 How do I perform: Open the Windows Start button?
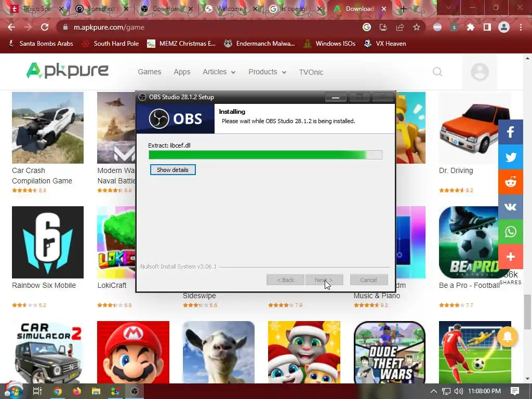click(14, 391)
